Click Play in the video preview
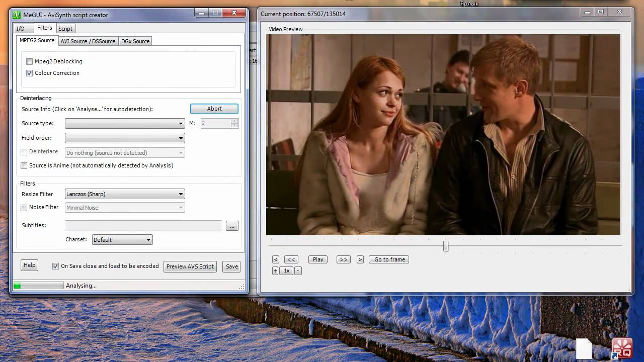Image resolution: width=644 pixels, height=362 pixels. tap(318, 259)
